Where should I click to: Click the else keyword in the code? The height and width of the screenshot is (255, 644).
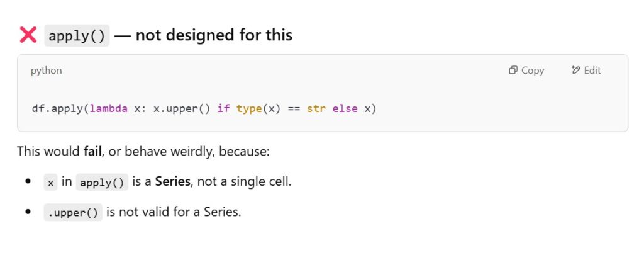(345, 108)
